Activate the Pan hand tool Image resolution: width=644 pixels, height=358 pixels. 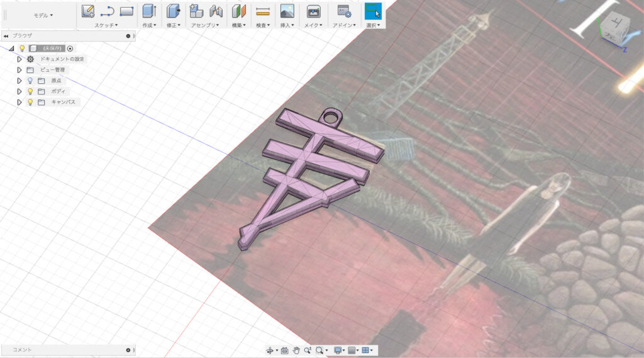[x=296, y=350]
